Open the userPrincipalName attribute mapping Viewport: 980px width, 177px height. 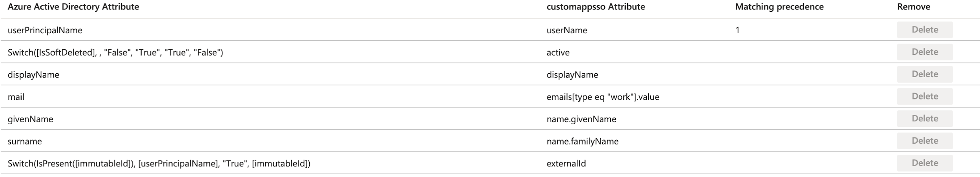45,30
